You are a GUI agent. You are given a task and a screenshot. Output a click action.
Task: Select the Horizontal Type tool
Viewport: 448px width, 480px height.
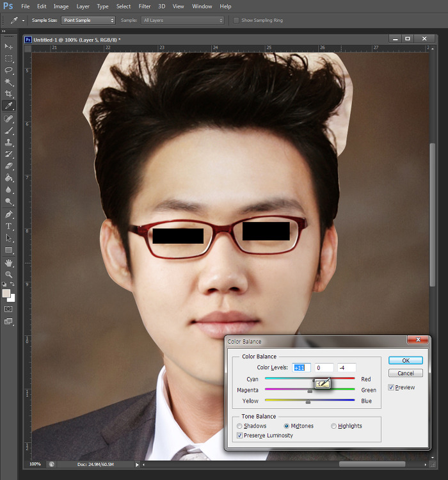pos(9,226)
